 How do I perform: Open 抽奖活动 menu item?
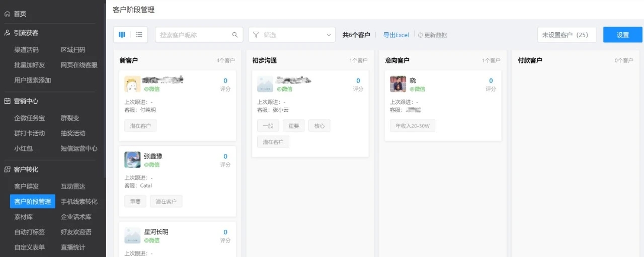coord(73,133)
